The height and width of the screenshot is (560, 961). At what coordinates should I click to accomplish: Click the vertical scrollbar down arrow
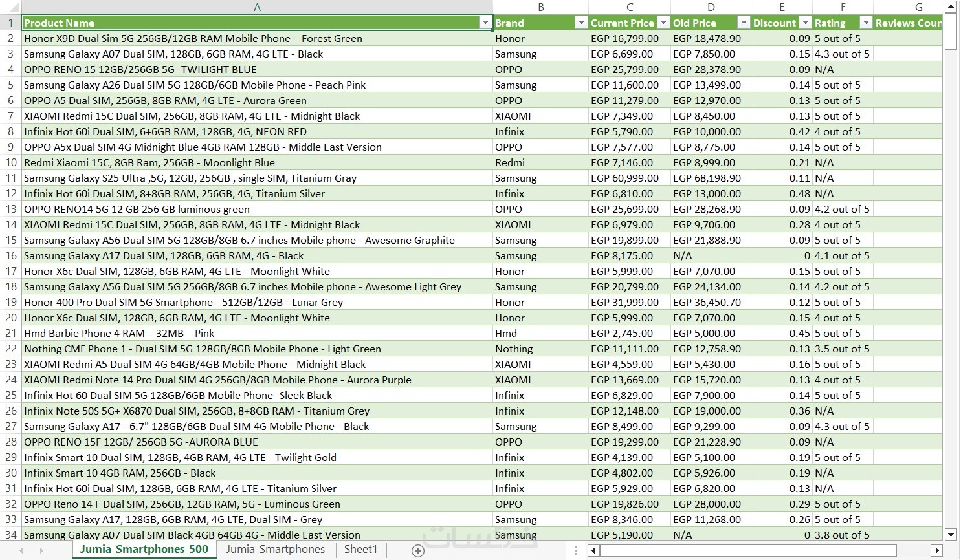tap(951, 535)
